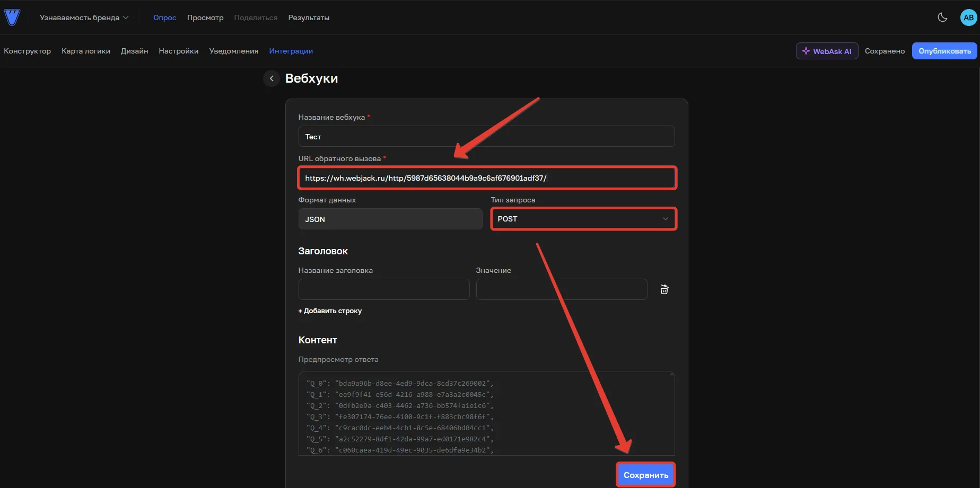Open the Просмотр tab
Viewport: 980px width, 488px height.
point(205,17)
